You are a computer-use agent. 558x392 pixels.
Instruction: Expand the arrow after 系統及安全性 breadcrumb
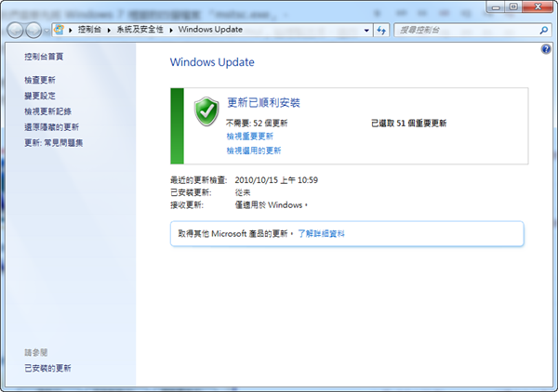[x=171, y=31]
